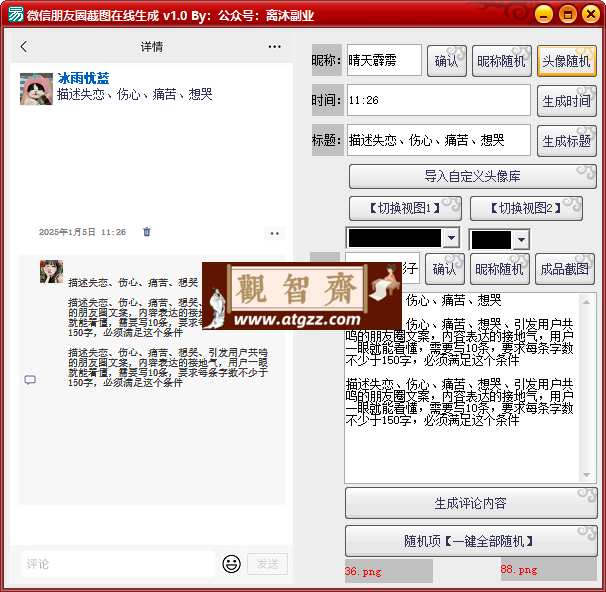The height and width of the screenshot is (592, 606).
Task: Click the cat avatar of 冰雨忧蓝
Action: (36, 89)
